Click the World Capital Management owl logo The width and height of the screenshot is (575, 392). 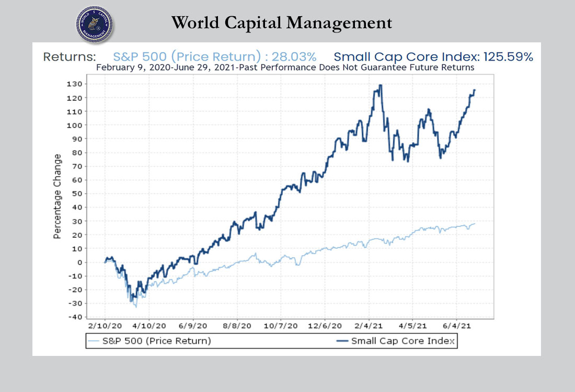95,25
